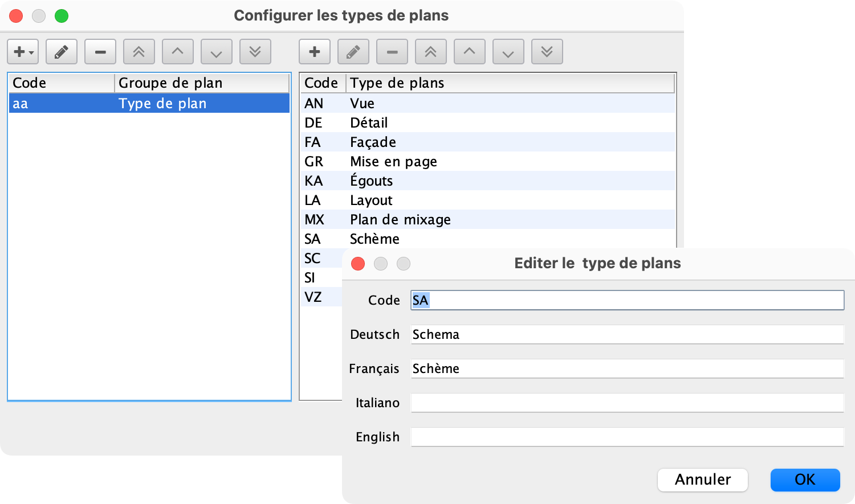
Task: Edit selected plan group with pencil icon
Action: click(x=62, y=52)
